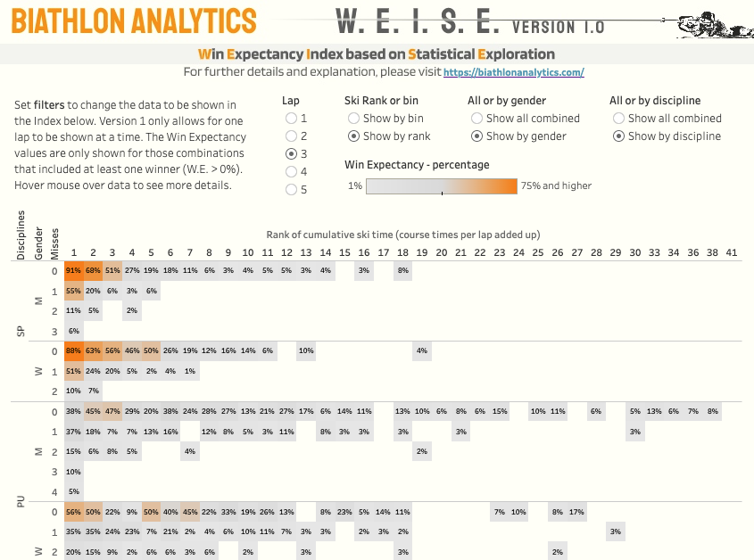Switch to Lap 5

(x=291, y=189)
